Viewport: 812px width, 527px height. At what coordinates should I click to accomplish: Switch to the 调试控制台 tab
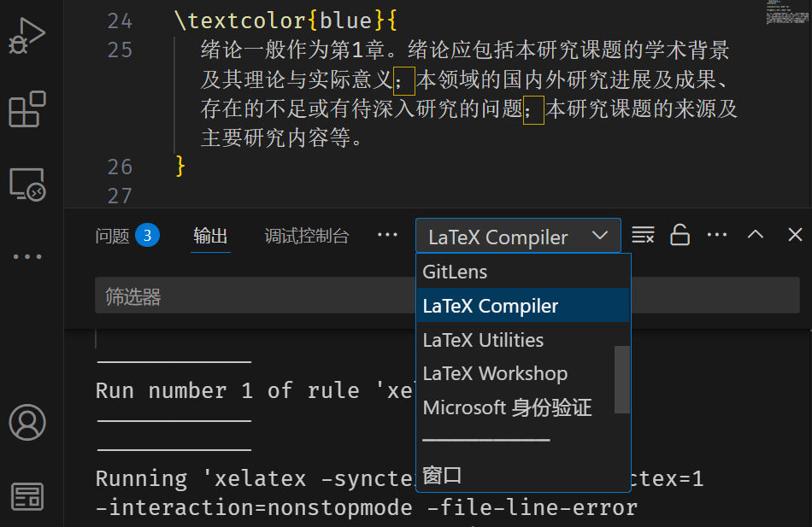[x=307, y=236]
